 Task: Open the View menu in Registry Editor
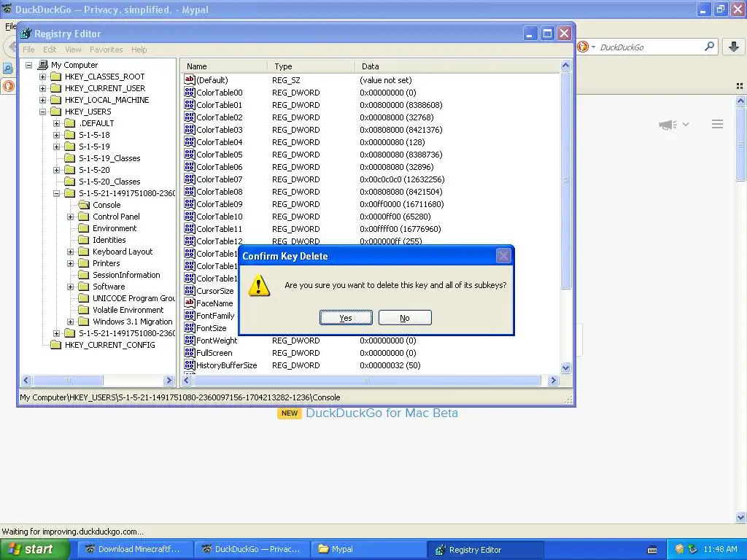pos(73,50)
